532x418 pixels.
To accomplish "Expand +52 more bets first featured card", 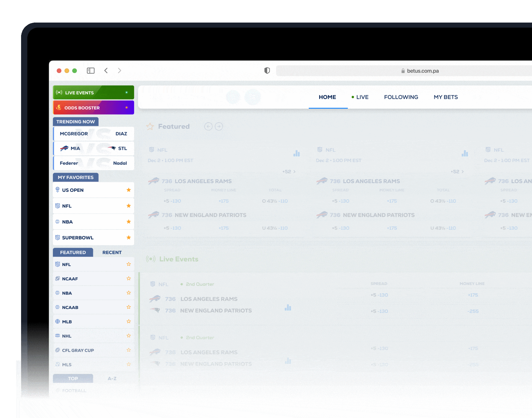I will pyautogui.click(x=289, y=172).
